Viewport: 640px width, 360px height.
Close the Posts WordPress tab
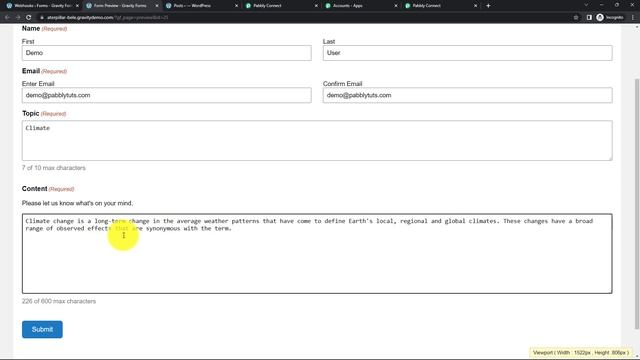(236, 6)
